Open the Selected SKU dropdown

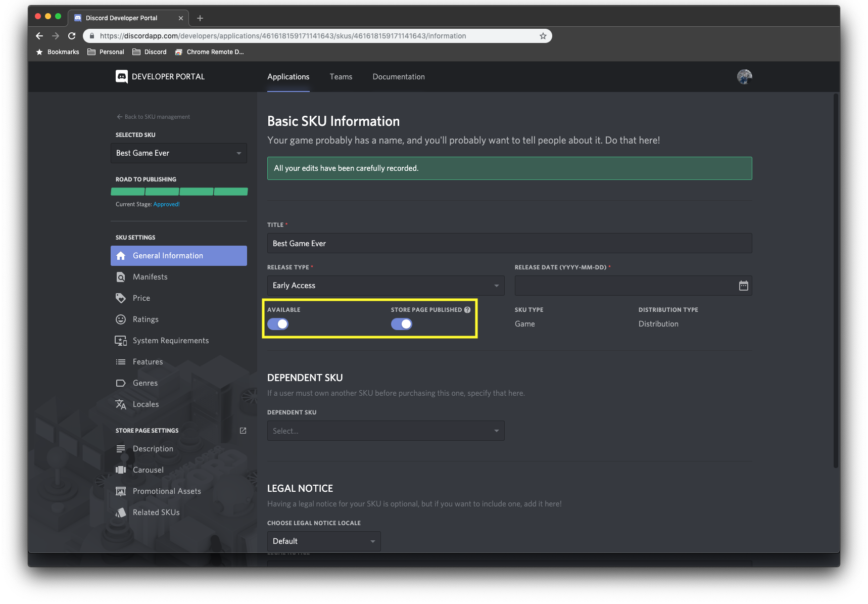point(179,153)
